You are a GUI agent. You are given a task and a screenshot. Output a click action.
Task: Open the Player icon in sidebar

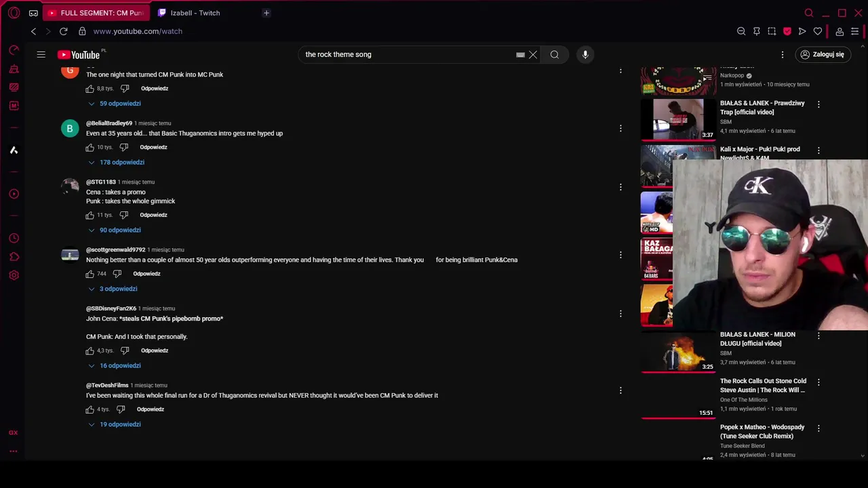[x=14, y=194]
